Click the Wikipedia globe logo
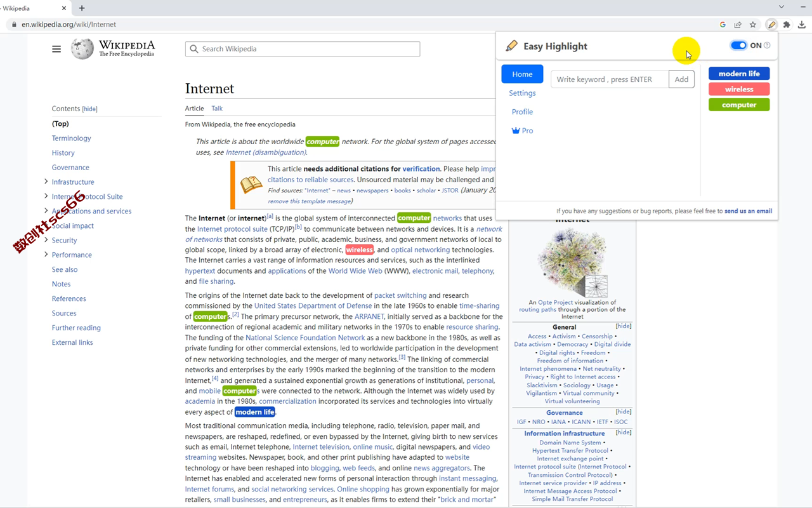The height and width of the screenshot is (508, 812). click(82, 49)
